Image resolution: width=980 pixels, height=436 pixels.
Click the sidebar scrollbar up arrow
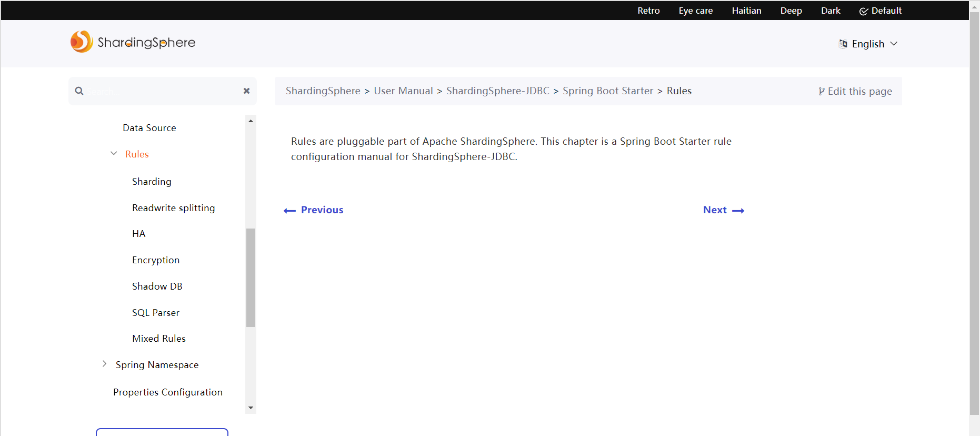251,121
